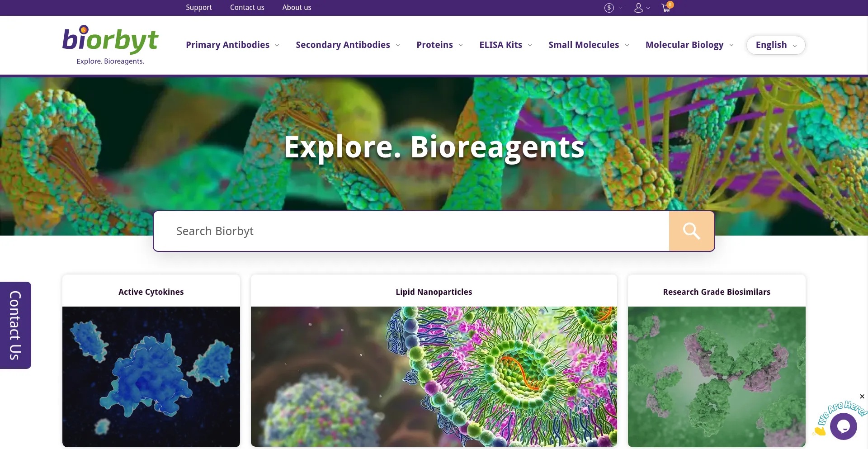This screenshot has height=449, width=868.
Task: Expand the Small Molecules chevron
Action: 627,45
